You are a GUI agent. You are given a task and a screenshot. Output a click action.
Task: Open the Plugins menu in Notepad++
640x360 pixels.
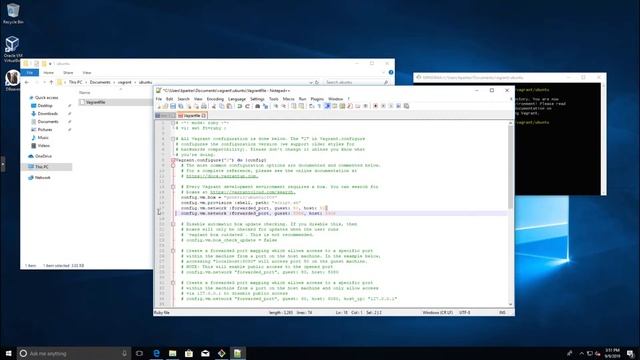317,99
